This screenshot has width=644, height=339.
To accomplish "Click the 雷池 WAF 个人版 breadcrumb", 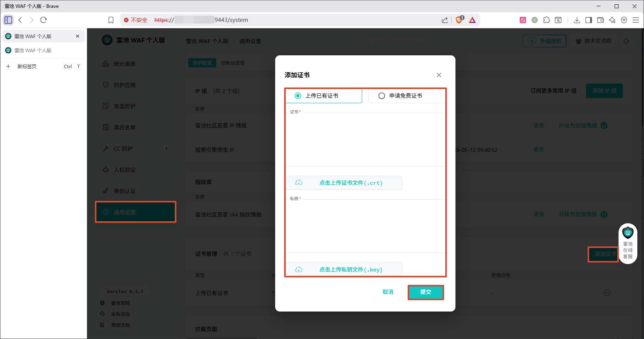I will pos(207,41).
